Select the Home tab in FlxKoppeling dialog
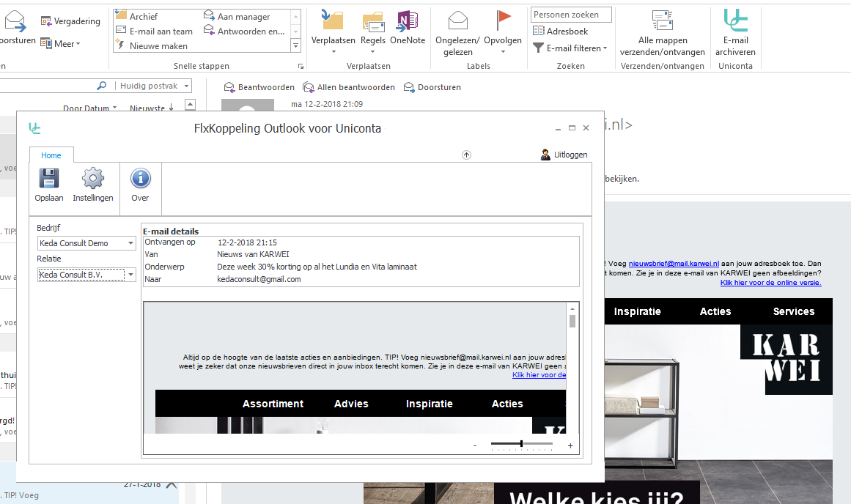This screenshot has width=851, height=504. coord(51,155)
